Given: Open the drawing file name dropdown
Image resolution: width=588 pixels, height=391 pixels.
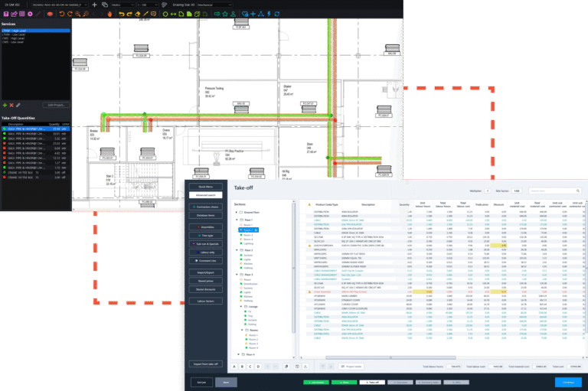Looking at the screenshot, I should click(59, 5).
